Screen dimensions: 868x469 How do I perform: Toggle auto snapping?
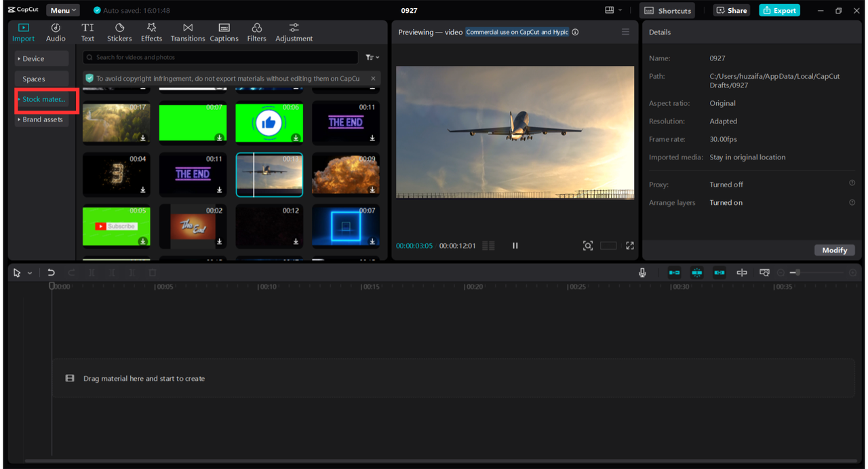pos(696,273)
